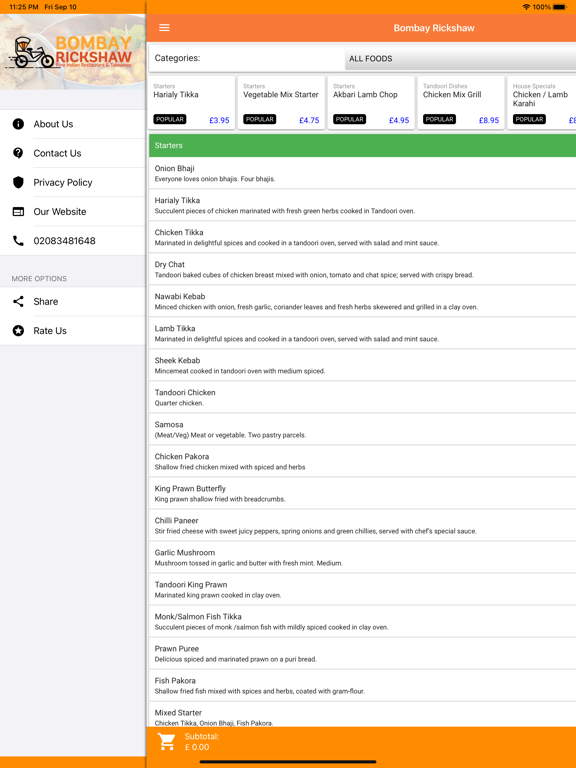The width and height of the screenshot is (576, 768).
Task: Select Monk/Salmon Fish Tikka item
Action: pos(362,621)
